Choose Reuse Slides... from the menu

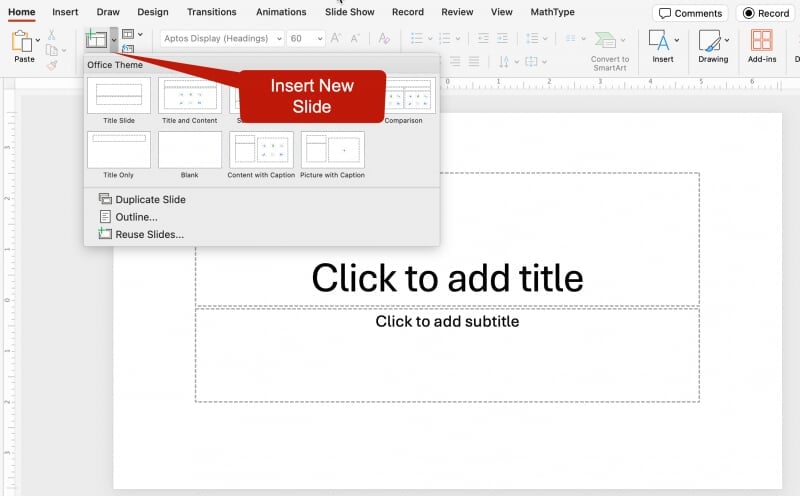click(x=141, y=234)
